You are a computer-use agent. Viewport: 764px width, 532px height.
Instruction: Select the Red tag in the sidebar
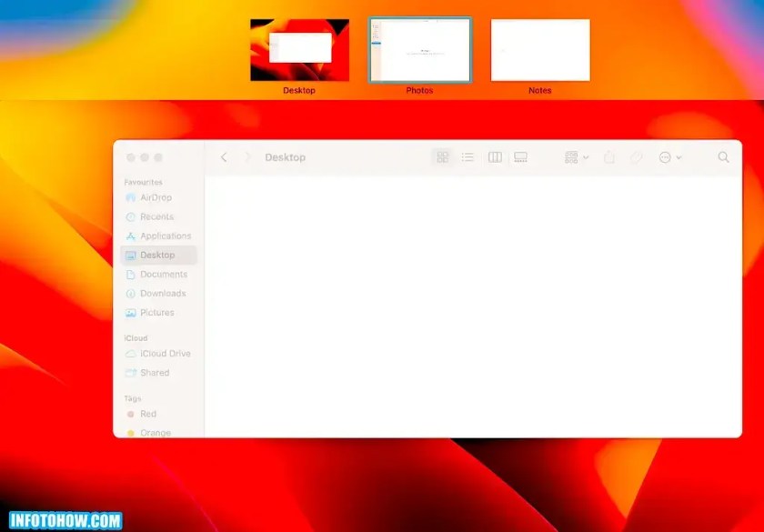(x=146, y=414)
